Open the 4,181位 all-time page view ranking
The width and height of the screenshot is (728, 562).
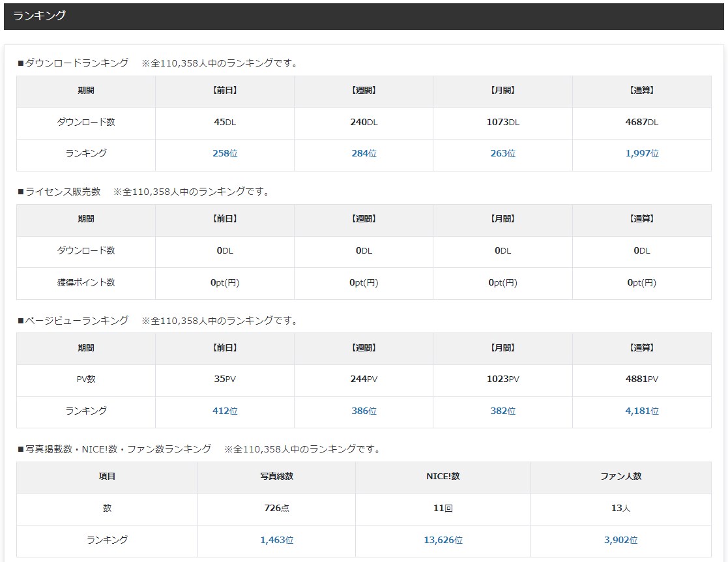[641, 411]
